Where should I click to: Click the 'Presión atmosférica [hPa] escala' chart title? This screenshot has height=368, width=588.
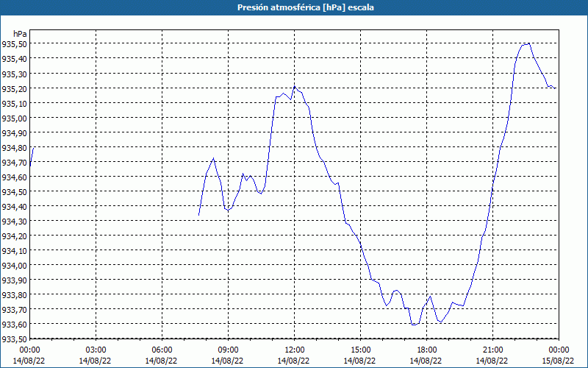306,7
